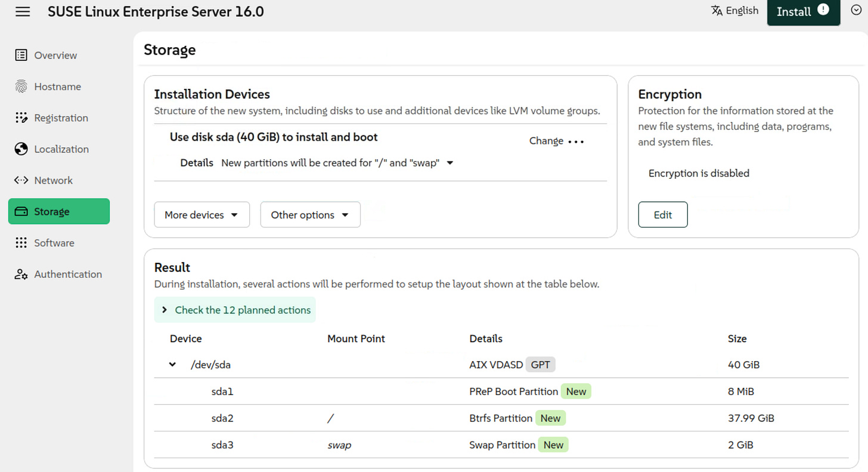Click the Device column header
Screen dimensions: 868x472
click(x=186, y=339)
